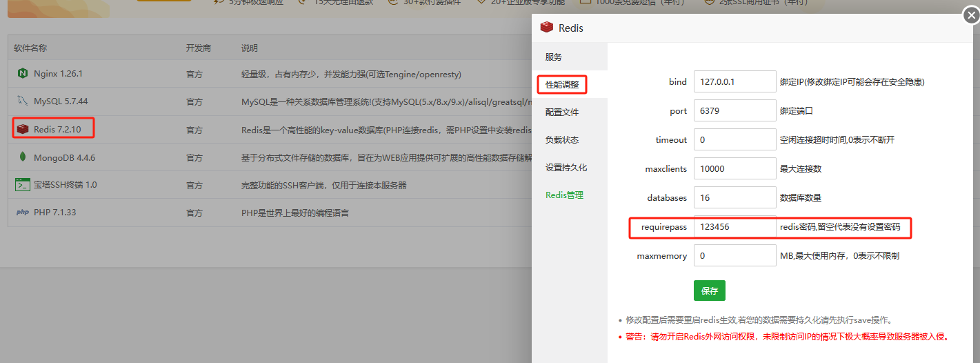This screenshot has height=363, width=980.
Task: Click the maxclients input field
Action: [735, 168]
